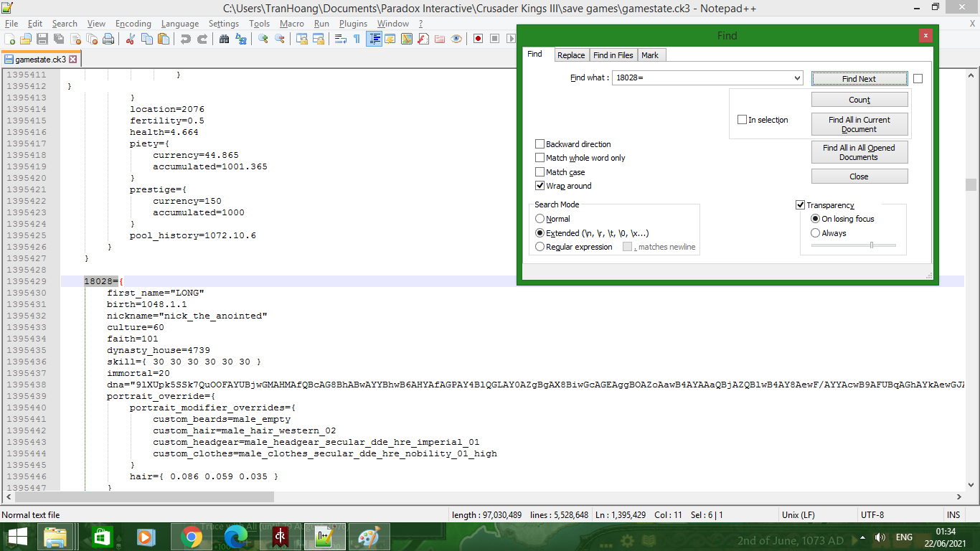Uncheck the Transparency checkbox
The image size is (980, 551).
click(x=801, y=205)
